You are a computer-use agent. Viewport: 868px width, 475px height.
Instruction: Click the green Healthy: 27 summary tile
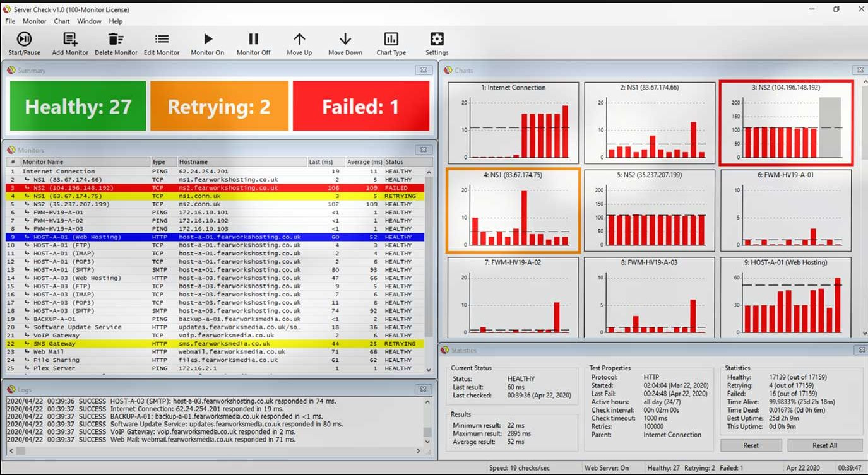[78, 106]
